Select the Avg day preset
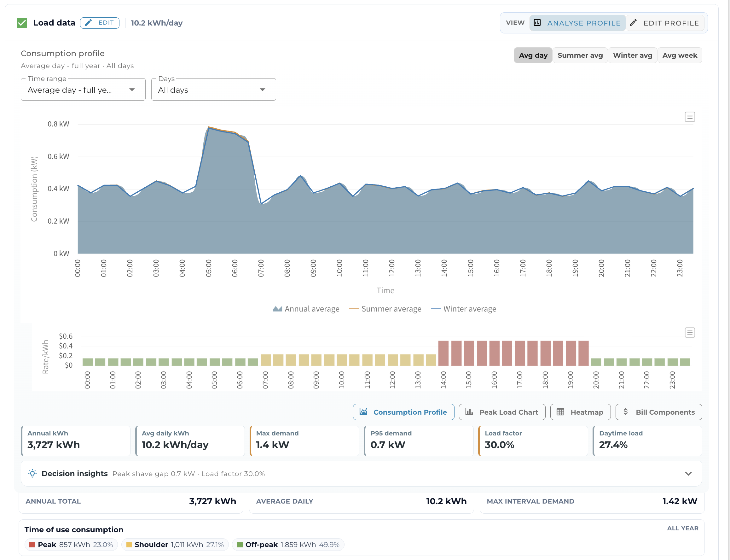The height and width of the screenshot is (560, 730). (x=533, y=55)
